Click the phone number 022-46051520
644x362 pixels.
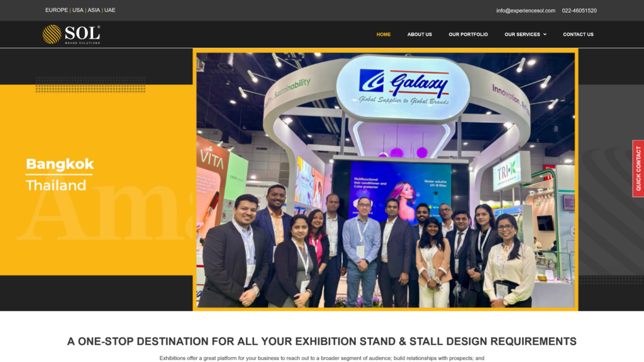click(x=579, y=11)
